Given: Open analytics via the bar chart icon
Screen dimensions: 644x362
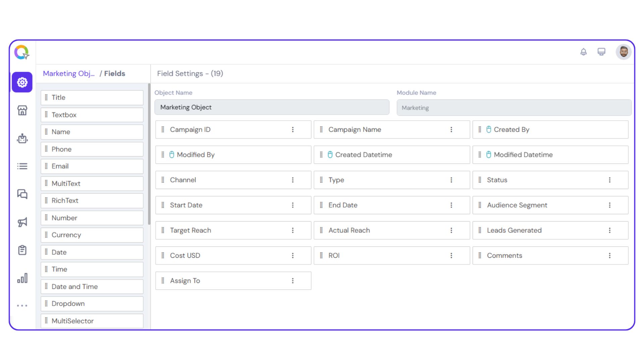Looking at the screenshot, I should 22,278.
